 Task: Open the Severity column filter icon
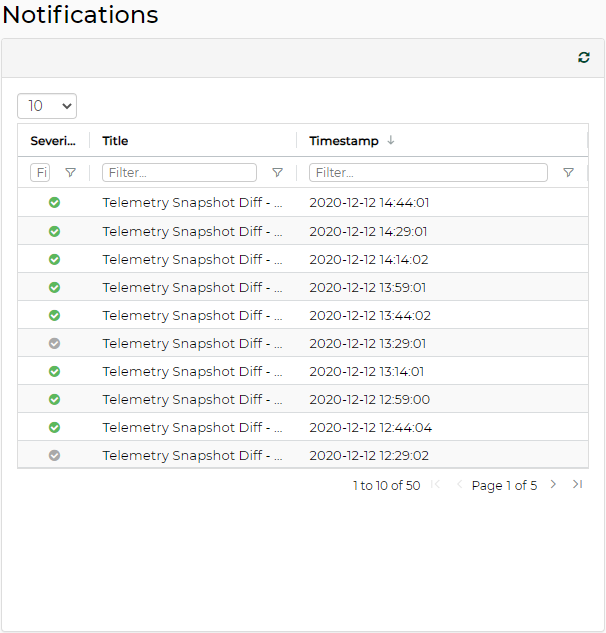tap(70, 173)
